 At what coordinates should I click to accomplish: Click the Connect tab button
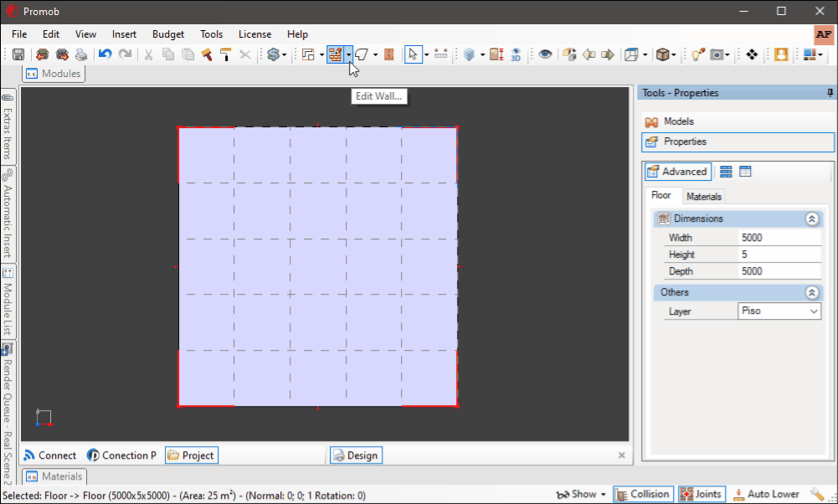click(50, 455)
